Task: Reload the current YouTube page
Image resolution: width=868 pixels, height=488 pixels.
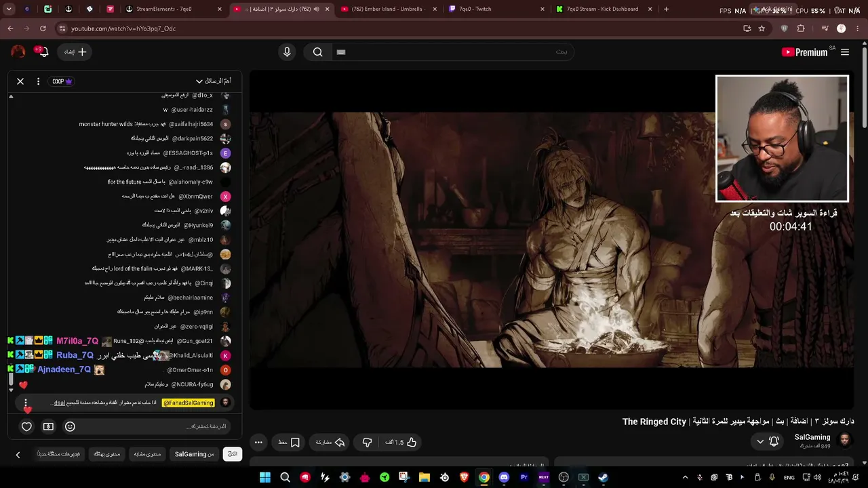Action: (43, 28)
